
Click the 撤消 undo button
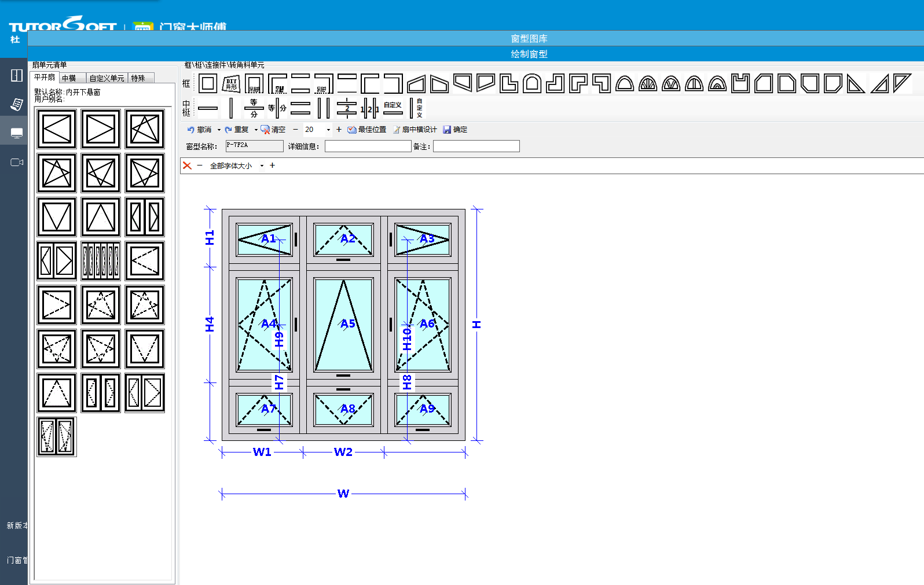(x=200, y=130)
